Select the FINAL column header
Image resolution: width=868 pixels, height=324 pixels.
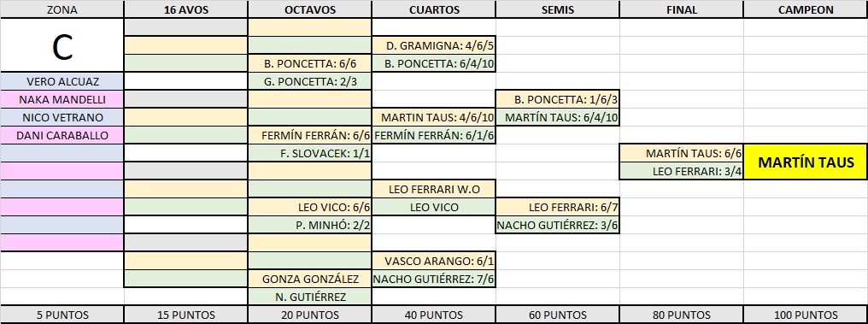(682, 9)
